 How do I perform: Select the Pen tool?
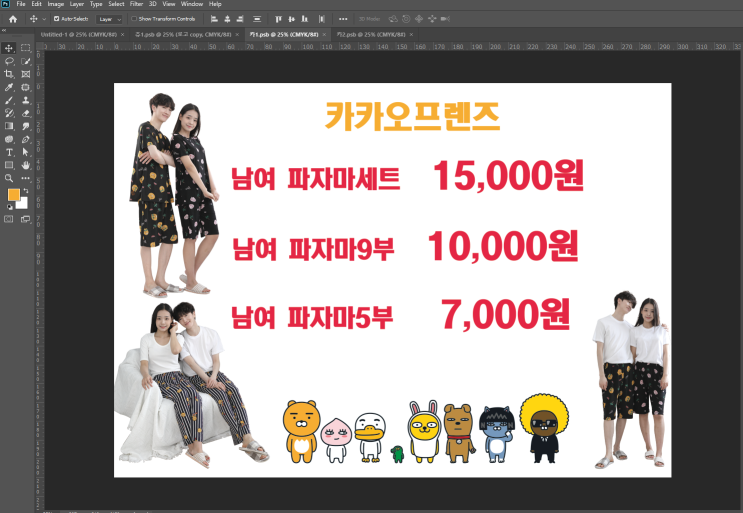pos(26,139)
